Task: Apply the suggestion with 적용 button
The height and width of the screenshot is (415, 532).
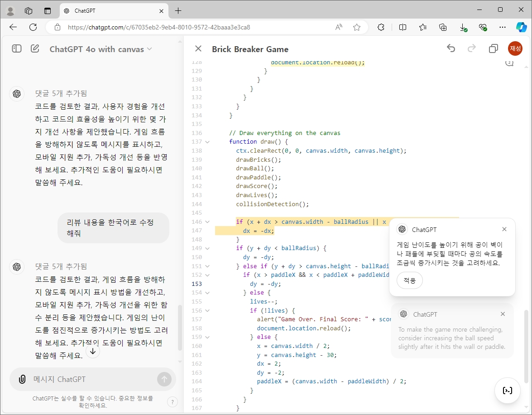Action: (409, 280)
